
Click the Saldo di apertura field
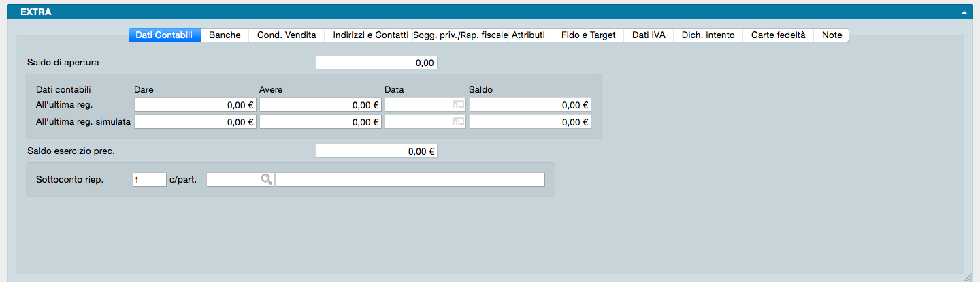(x=376, y=63)
